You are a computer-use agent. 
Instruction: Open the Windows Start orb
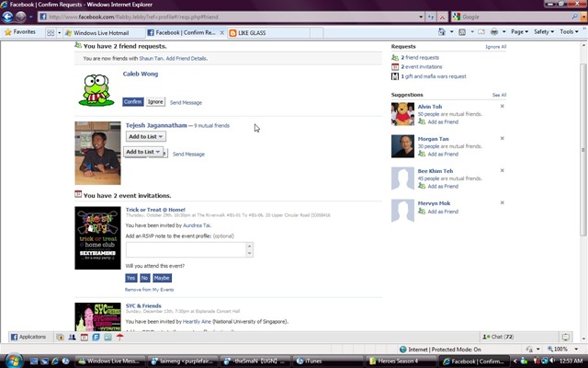tap(13, 361)
